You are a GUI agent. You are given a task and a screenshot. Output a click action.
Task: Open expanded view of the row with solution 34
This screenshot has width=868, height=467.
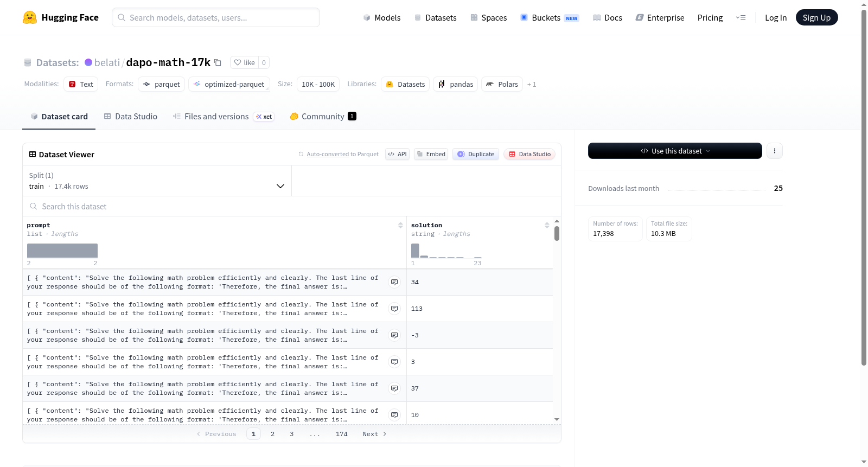point(394,282)
